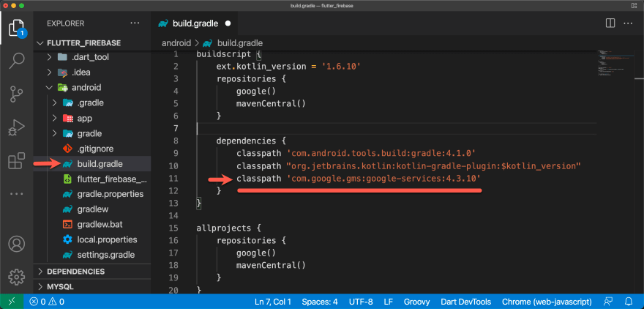Click the gradle:4.1.0 classpath line
The image size is (644, 309).
click(356, 153)
